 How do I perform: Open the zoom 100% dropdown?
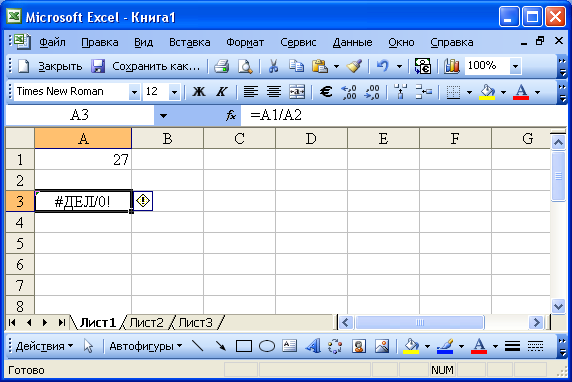(515, 66)
